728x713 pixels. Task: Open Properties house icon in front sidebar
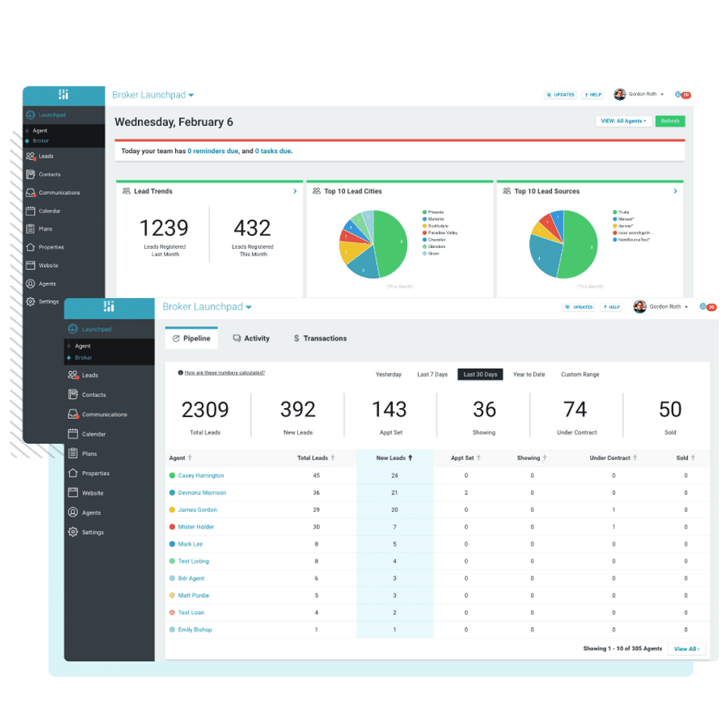73,473
